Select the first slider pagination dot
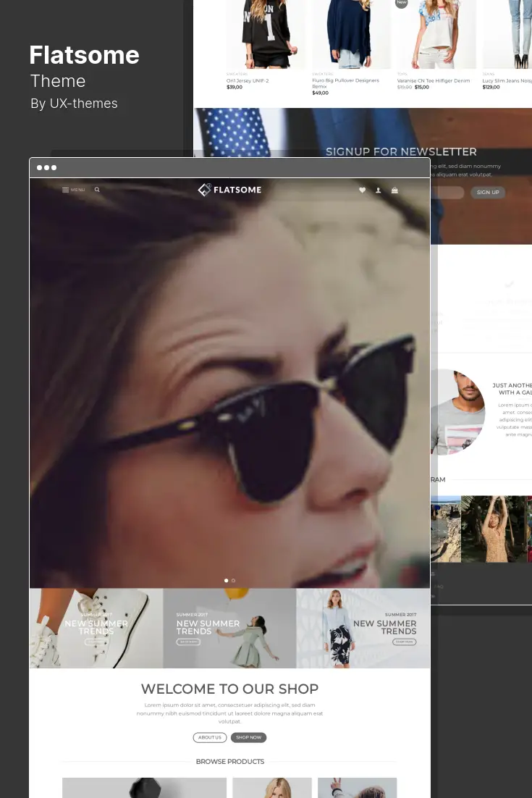The image size is (532, 798). coord(226,580)
